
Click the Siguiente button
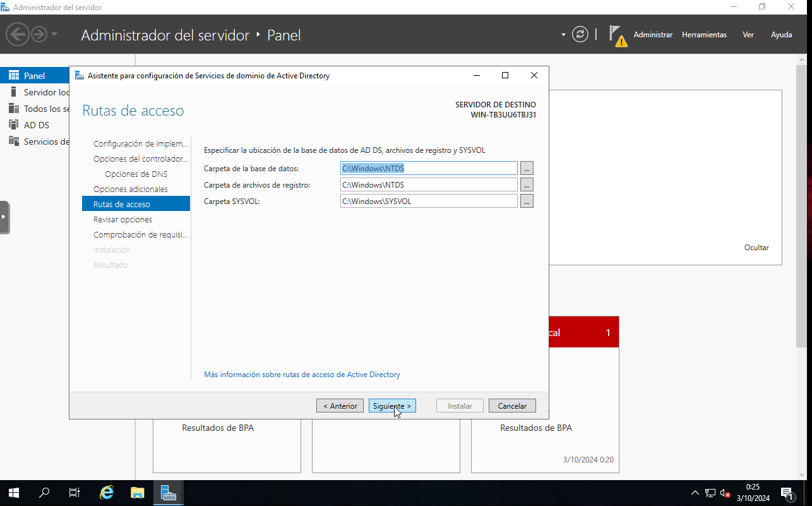[392, 406]
